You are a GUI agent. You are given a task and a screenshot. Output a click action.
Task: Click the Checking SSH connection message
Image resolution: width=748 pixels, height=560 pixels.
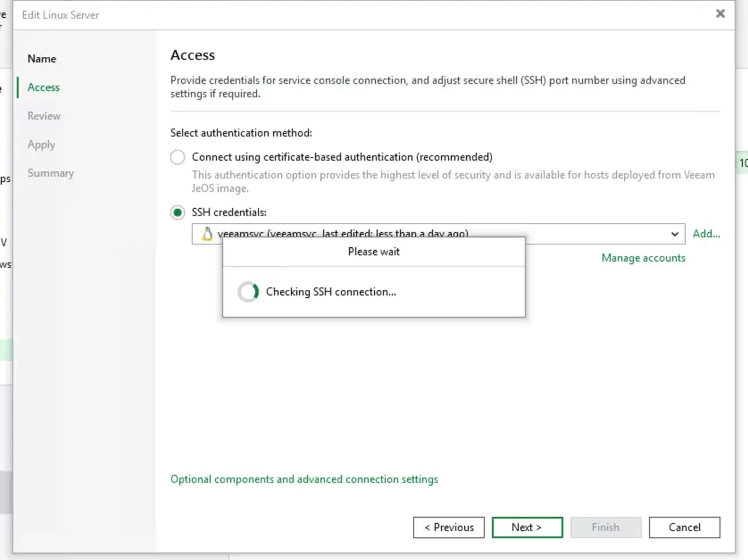[x=331, y=292]
